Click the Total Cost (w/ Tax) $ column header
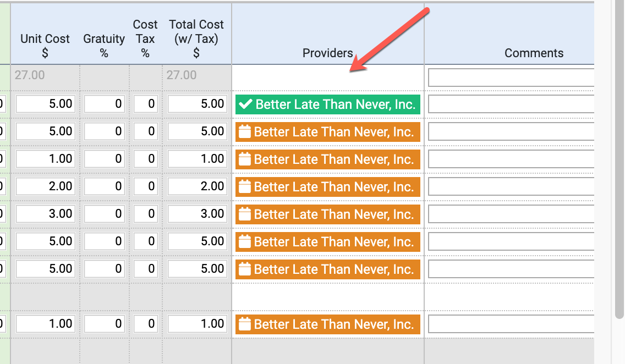The width and height of the screenshot is (625, 364). [196, 38]
